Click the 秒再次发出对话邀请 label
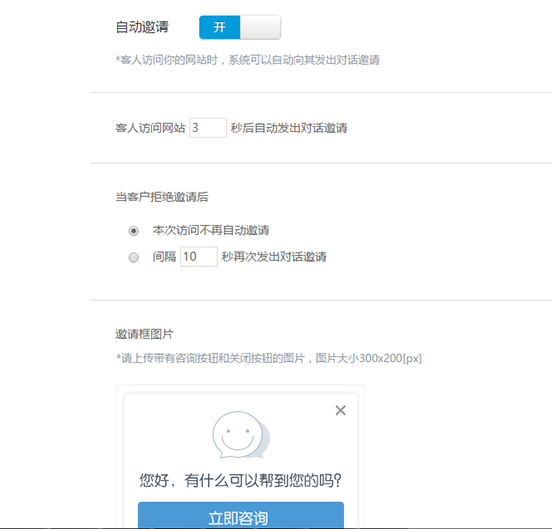Image resolution: width=552 pixels, height=529 pixels. tap(274, 257)
